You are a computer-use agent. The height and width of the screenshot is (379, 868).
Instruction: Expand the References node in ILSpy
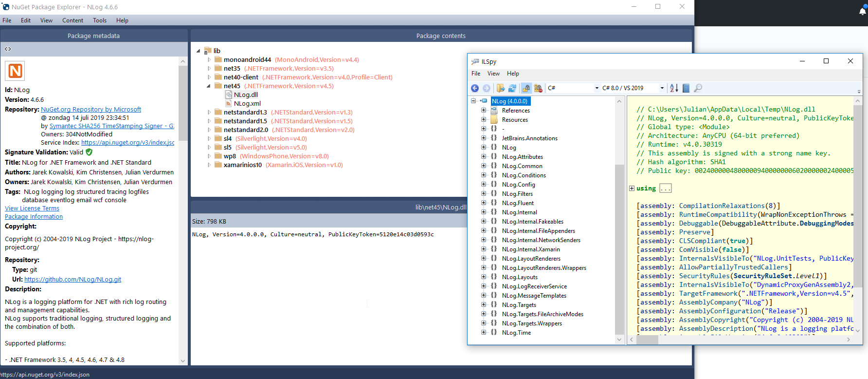pos(484,111)
